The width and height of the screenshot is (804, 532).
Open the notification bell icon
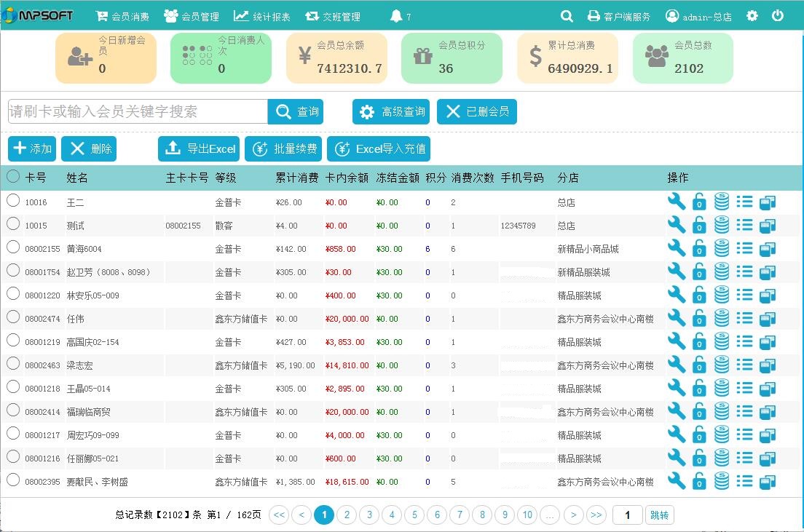coord(396,17)
